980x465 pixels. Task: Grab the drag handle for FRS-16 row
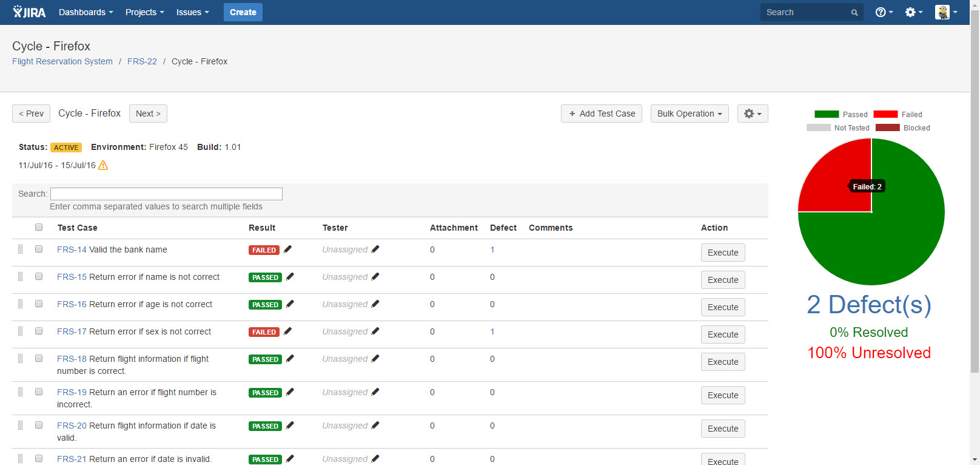(20, 304)
